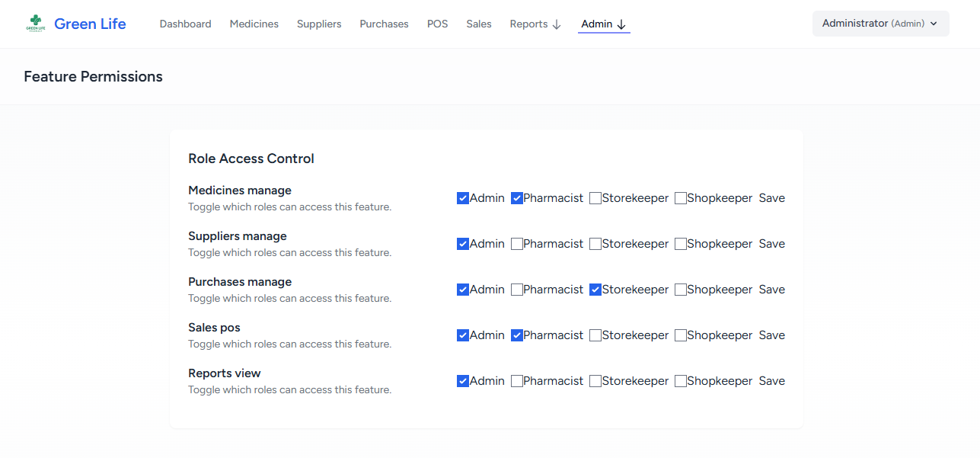Click the Green Life logo icon
The image size is (980, 458).
(36, 21)
